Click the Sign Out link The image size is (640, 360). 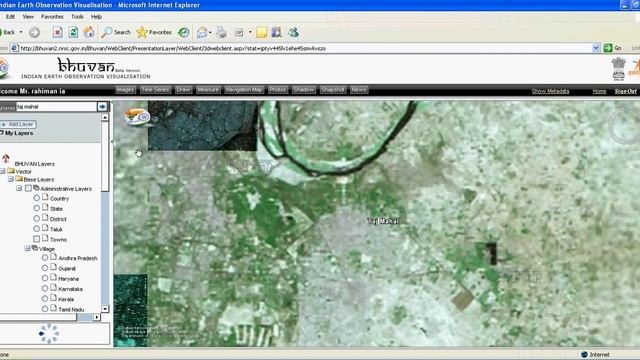(626, 91)
